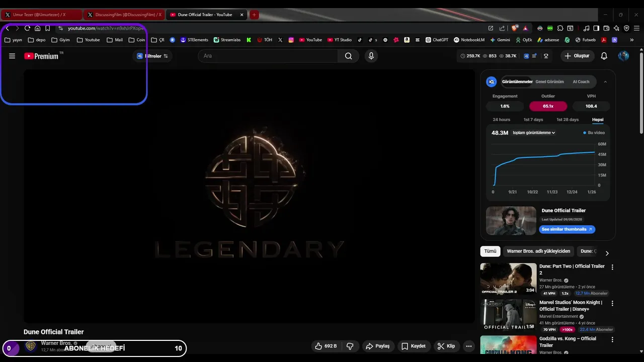Open the Amazon bookmark icon

pos(407,40)
